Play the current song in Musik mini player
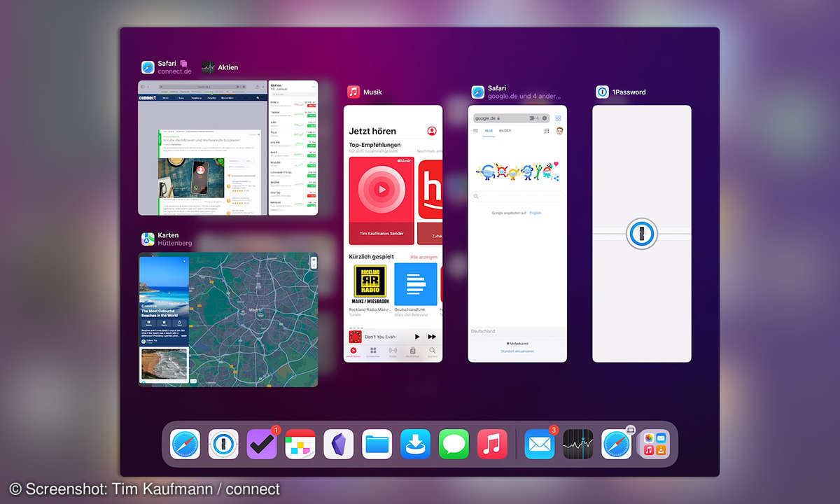 point(417,337)
